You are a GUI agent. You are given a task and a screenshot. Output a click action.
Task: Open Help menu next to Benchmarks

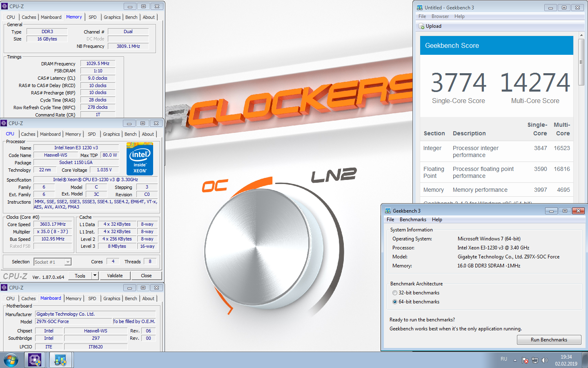click(437, 220)
